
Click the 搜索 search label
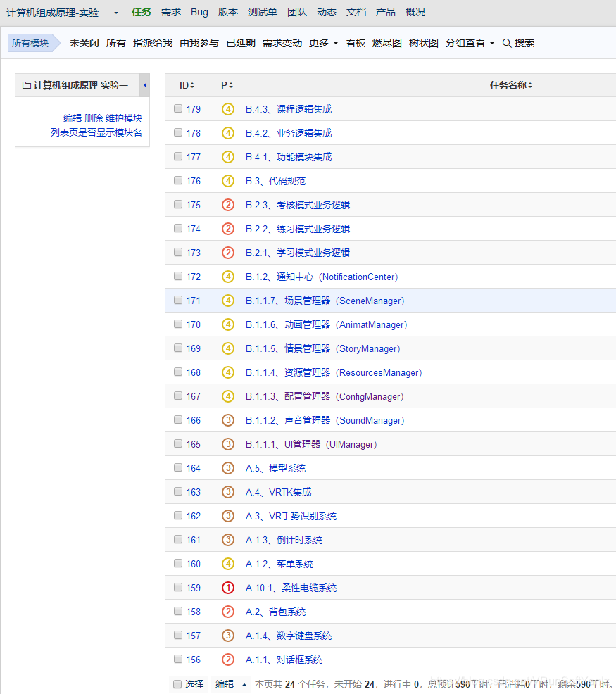tap(524, 43)
